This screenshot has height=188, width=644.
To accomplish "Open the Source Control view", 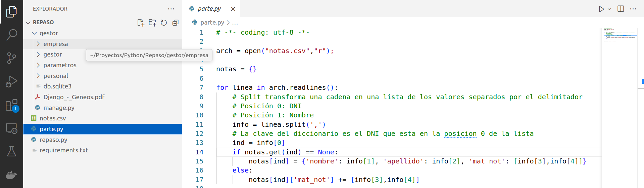I will (11, 58).
